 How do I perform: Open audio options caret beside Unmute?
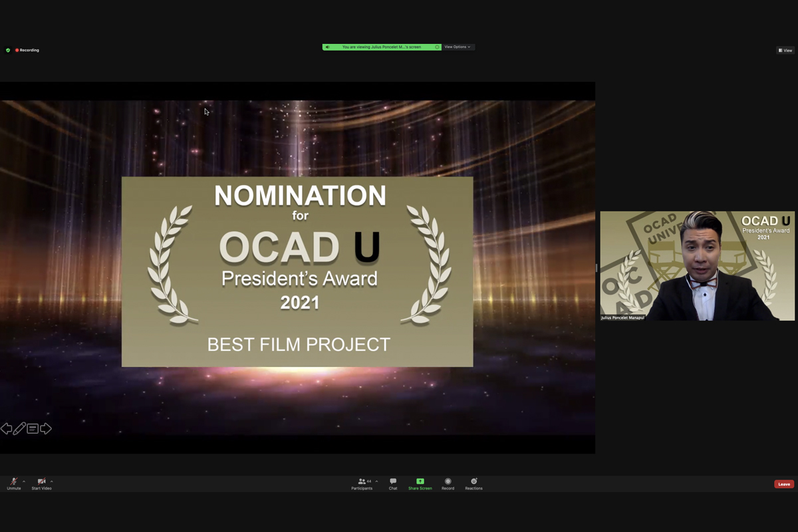[24, 481]
